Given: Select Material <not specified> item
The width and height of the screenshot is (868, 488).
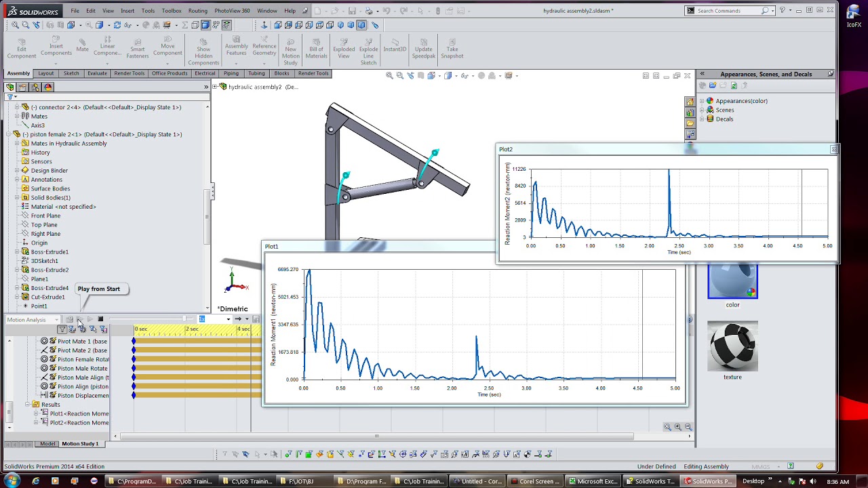Looking at the screenshot, I should pos(63,207).
